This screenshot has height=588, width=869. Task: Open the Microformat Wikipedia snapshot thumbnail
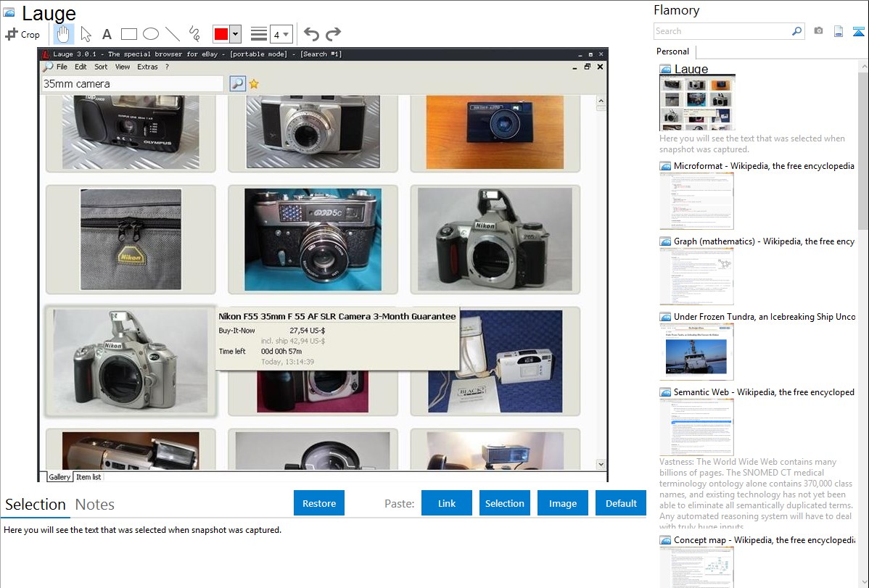point(696,201)
